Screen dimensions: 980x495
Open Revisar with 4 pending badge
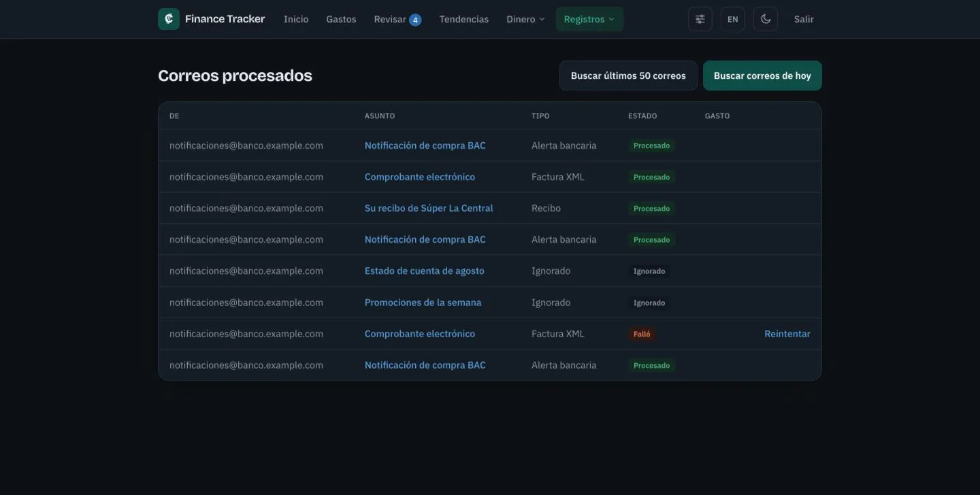point(397,19)
